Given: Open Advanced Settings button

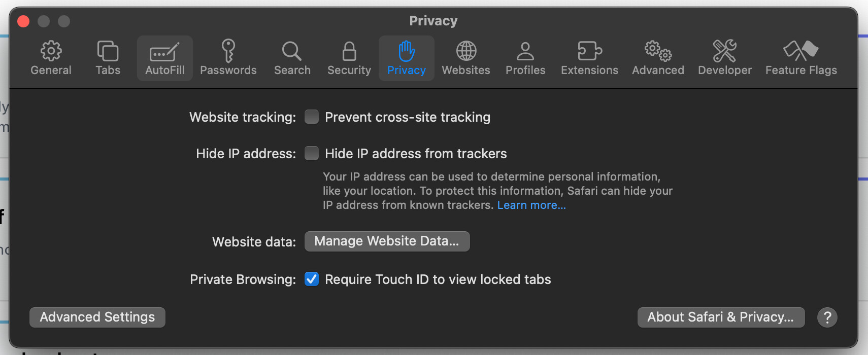Looking at the screenshot, I should click(x=97, y=317).
